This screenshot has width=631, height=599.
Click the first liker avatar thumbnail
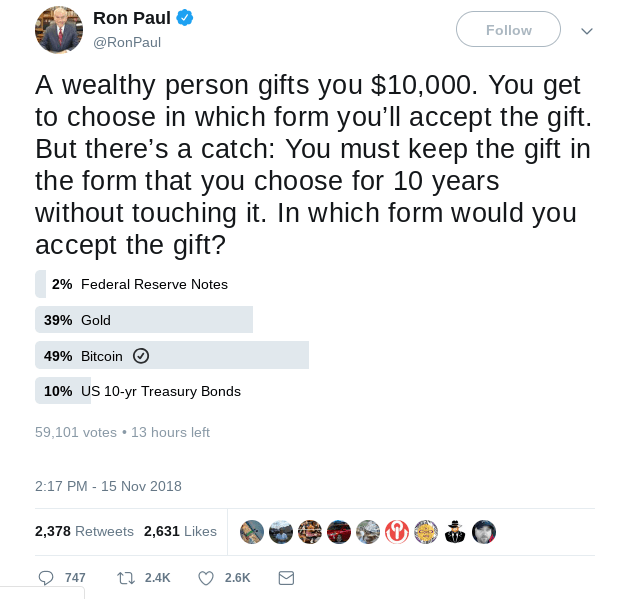point(252,532)
